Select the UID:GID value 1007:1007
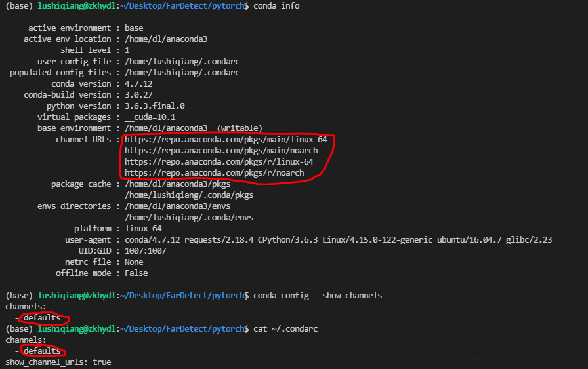Screen dimensions: 588x369 click(145, 251)
